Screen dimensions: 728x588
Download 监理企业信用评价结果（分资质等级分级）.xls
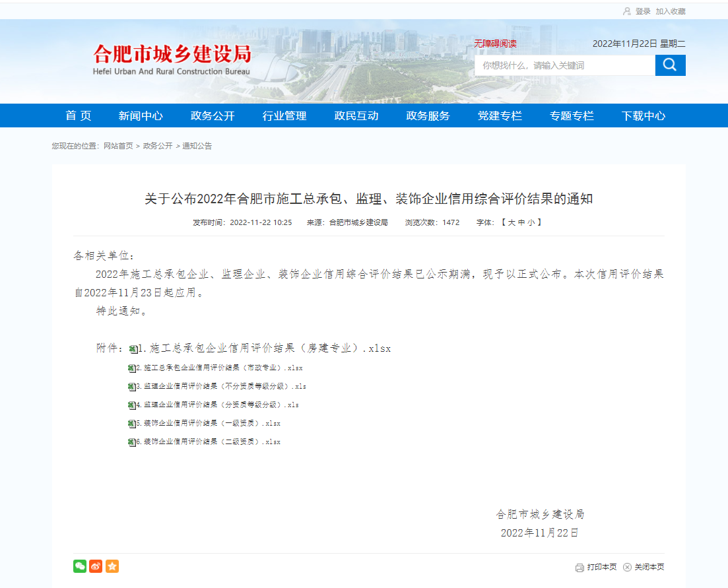[218, 405]
